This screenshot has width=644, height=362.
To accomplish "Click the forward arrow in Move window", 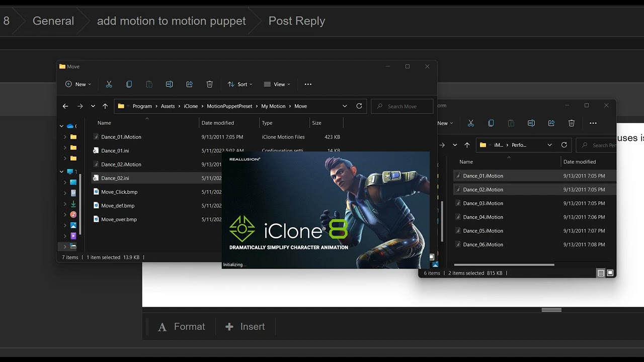I will pyautogui.click(x=80, y=106).
